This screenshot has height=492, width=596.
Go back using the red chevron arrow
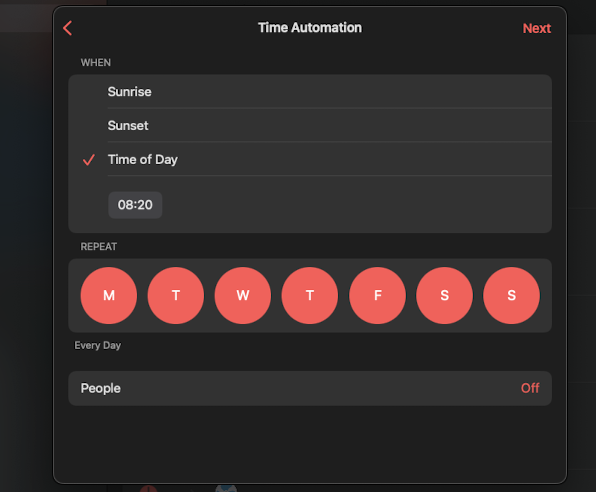click(x=68, y=28)
